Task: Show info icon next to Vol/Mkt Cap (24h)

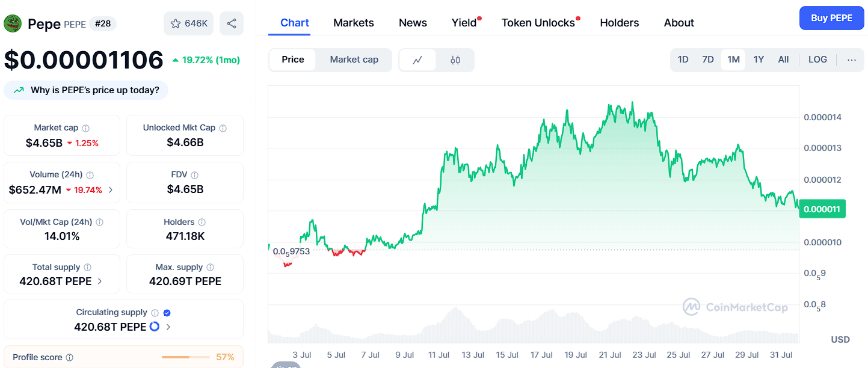Action: point(100,222)
